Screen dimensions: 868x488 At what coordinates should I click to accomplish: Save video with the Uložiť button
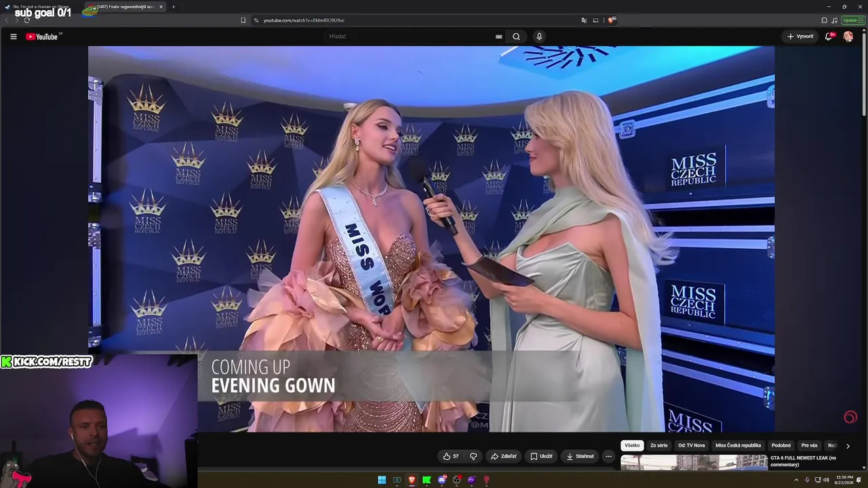click(541, 456)
